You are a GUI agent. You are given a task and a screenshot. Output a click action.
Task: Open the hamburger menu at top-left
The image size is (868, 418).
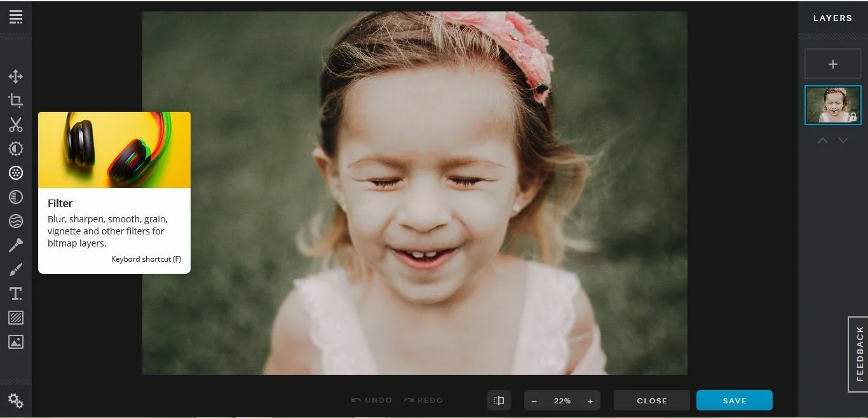pyautogui.click(x=16, y=17)
